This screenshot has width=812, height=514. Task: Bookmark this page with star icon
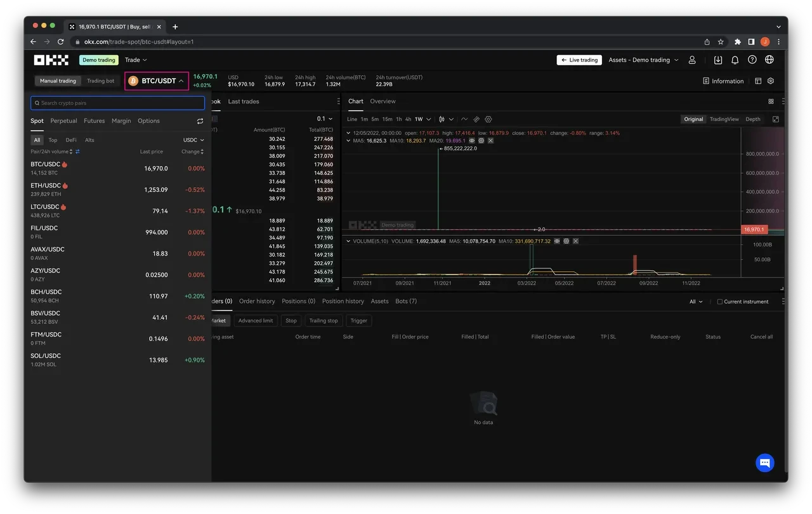(x=721, y=42)
